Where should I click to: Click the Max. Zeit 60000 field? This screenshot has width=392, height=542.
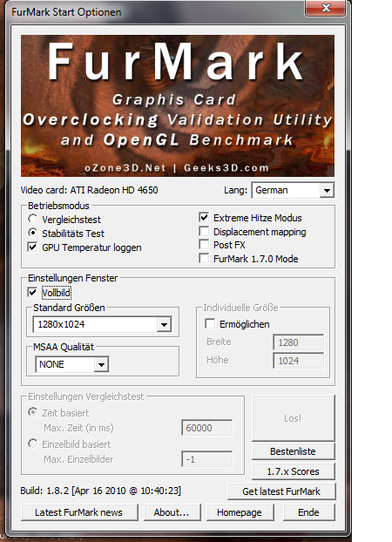pos(207,428)
